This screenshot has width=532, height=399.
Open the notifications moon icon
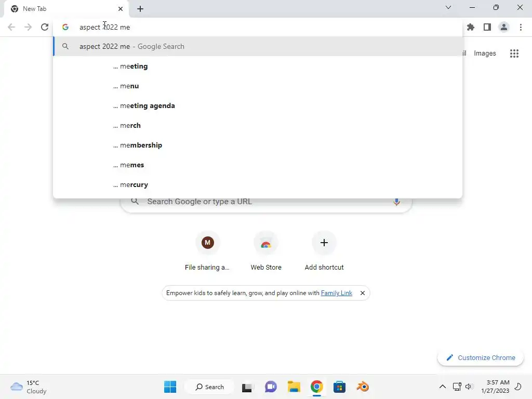point(518,387)
